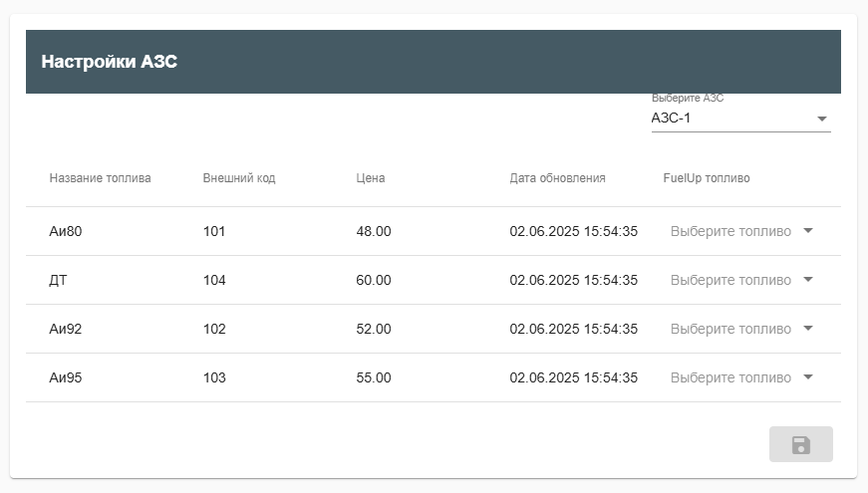Click the update date in Аи95 row
Image resolution: width=868 pixels, height=493 pixels.
tap(573, 377)
